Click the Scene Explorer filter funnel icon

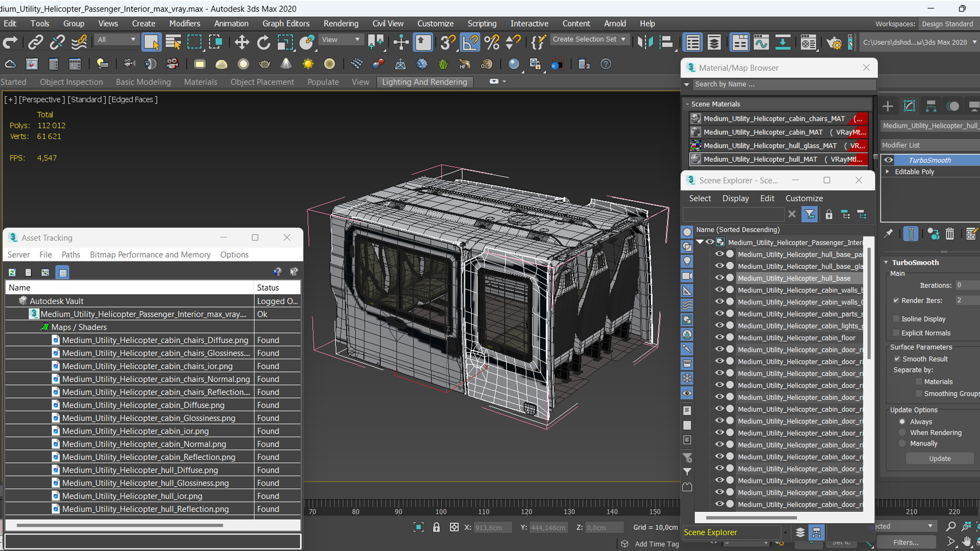[x=810, y=214]
